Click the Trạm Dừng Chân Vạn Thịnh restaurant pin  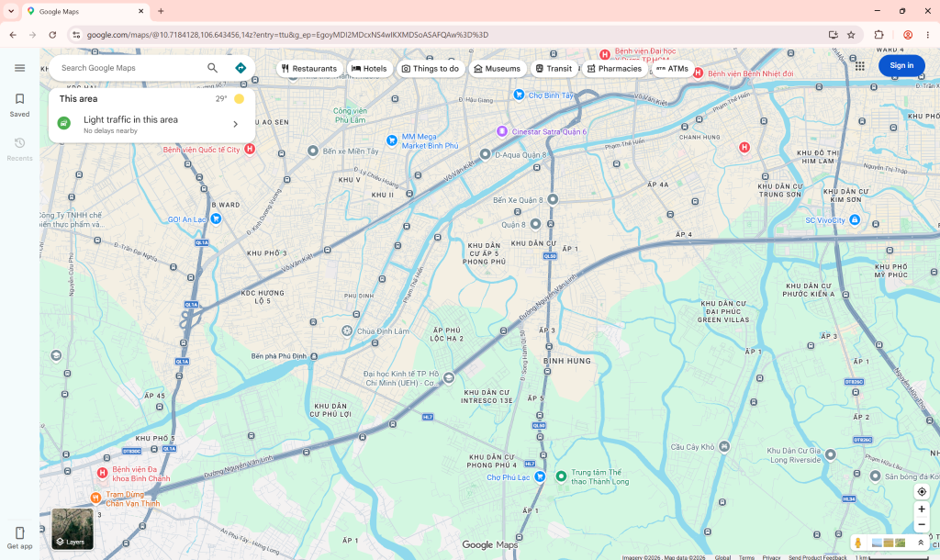(x=95, y=498)
